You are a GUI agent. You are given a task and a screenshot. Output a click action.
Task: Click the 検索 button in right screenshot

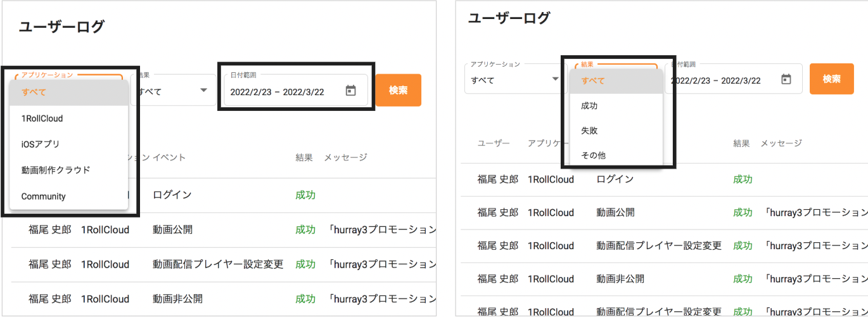pyautogui.click(x=831, y=79)
